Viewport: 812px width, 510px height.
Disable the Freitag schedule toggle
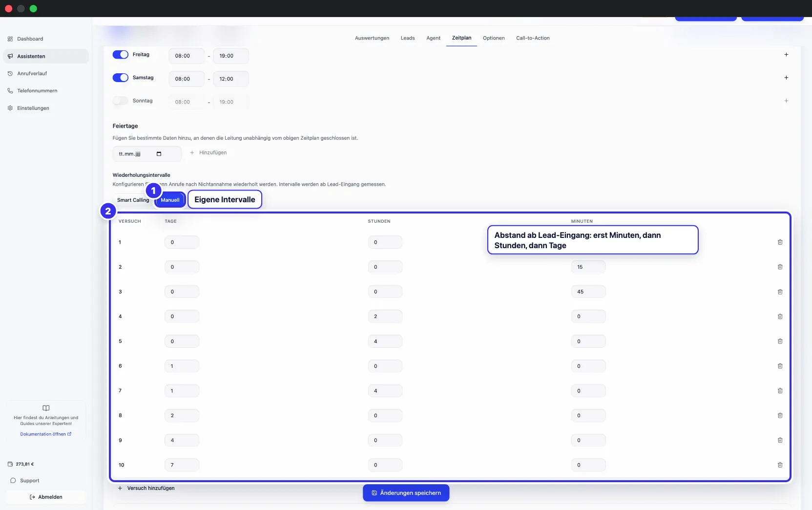[x=121, y=55]
